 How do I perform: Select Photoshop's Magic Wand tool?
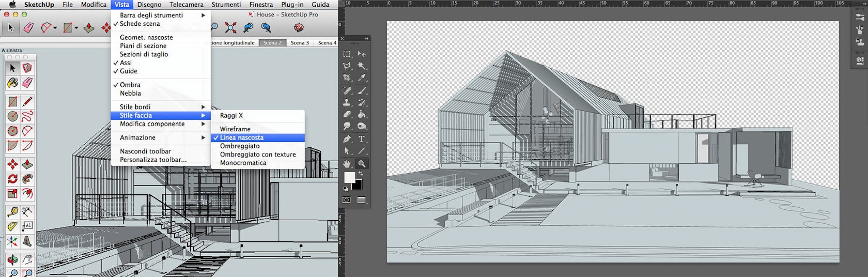click(x=362, y=66)
